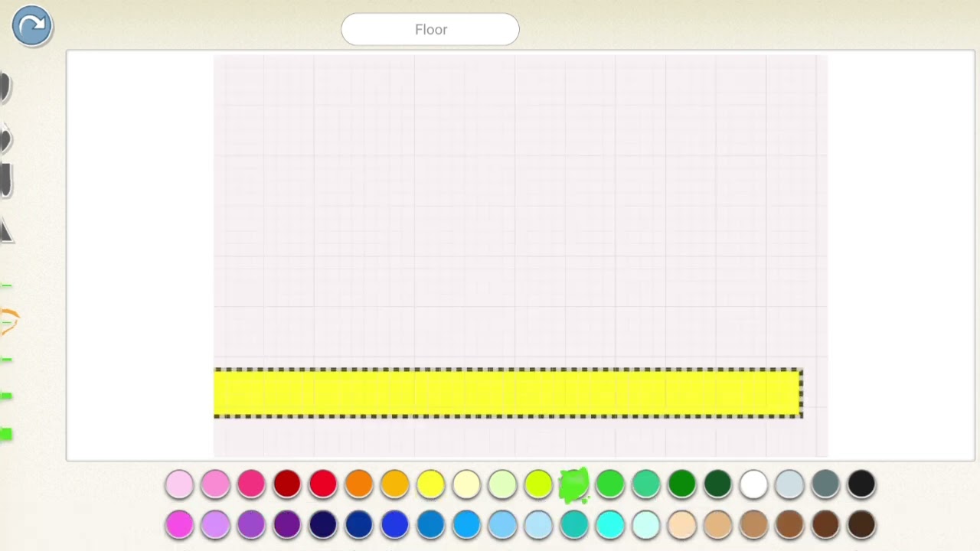Select the pale aqua swatch beside peach
This screenshot has height=551, width=980.
coord(646,525)
